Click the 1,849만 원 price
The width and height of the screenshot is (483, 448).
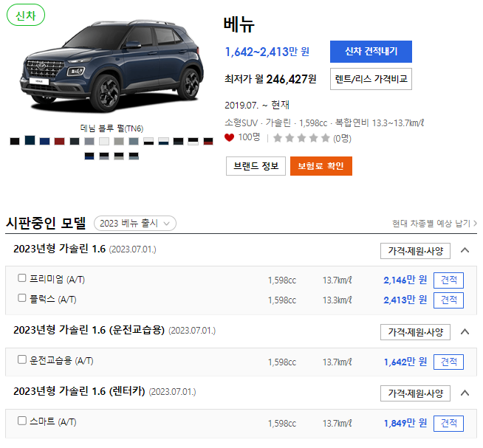[x=405, y=423]
